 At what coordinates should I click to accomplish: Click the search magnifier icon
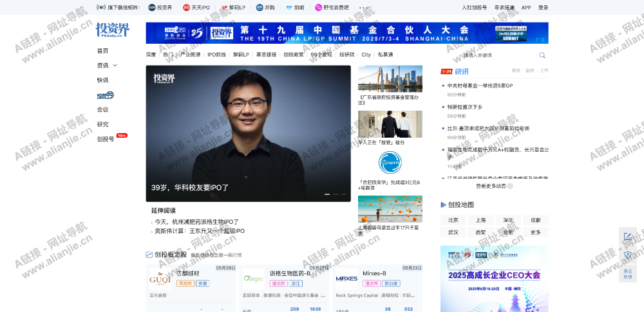[x=542, y=55]
